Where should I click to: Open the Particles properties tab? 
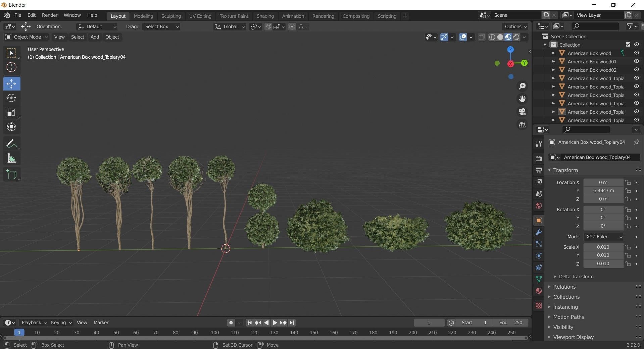pos(539,244)
